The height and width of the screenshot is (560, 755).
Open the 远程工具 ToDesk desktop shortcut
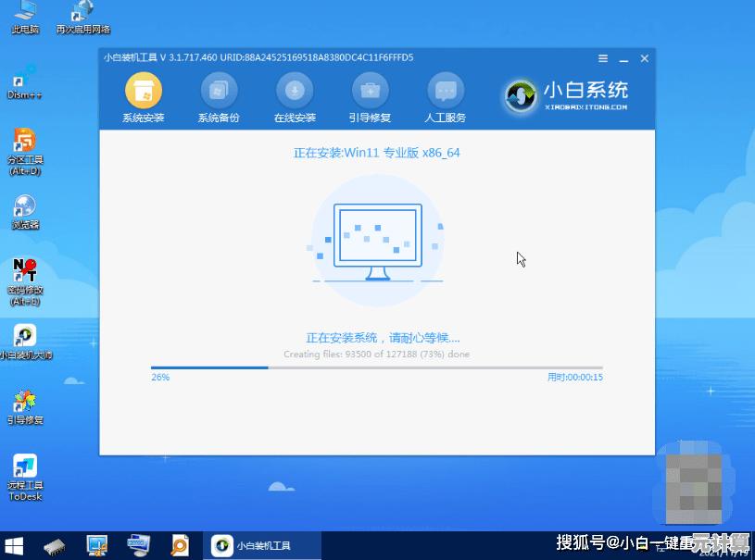tap(25, 478)
